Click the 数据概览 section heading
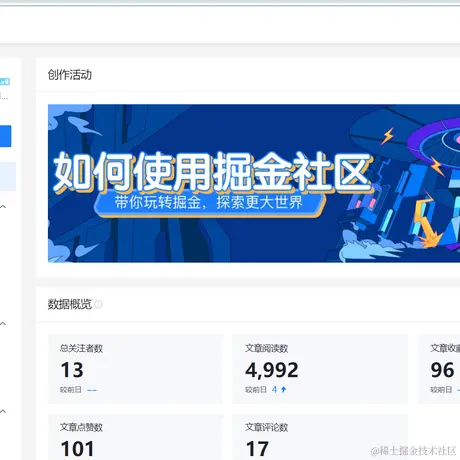The image size is (460, 460). click(70, 304)
